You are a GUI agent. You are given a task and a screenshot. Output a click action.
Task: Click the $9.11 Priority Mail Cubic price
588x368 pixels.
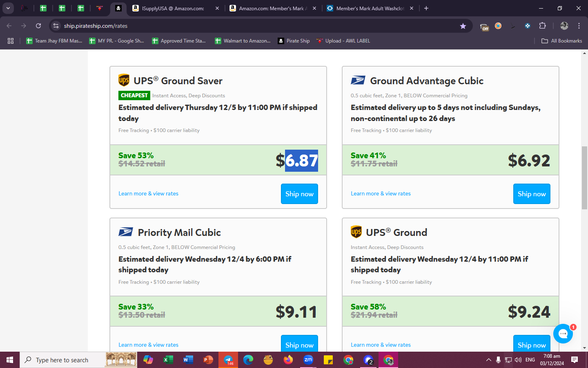coord(297,312)
